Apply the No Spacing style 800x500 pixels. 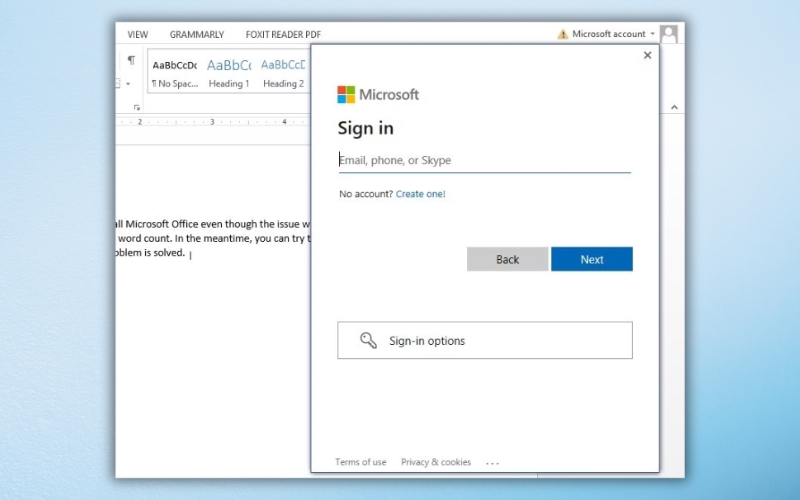pyautogui.click(x=175, y=73)
